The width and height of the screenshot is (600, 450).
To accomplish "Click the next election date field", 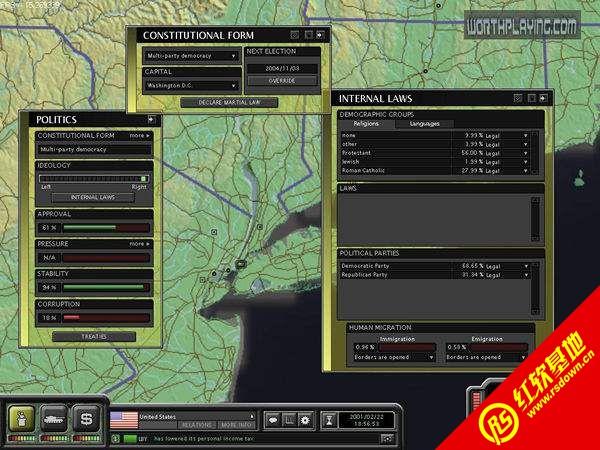I will [282, 68].
